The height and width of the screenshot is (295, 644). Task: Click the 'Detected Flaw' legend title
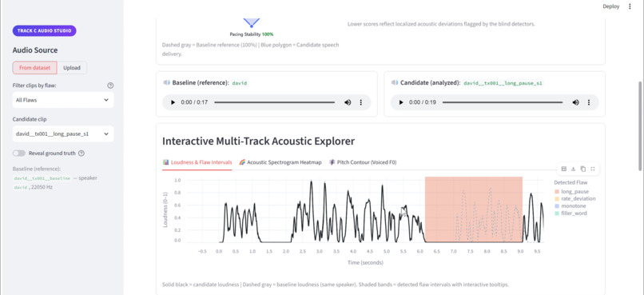570,182
